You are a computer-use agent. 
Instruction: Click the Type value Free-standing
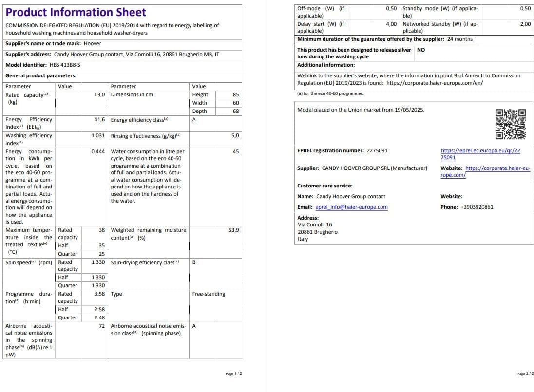[209, 294]
